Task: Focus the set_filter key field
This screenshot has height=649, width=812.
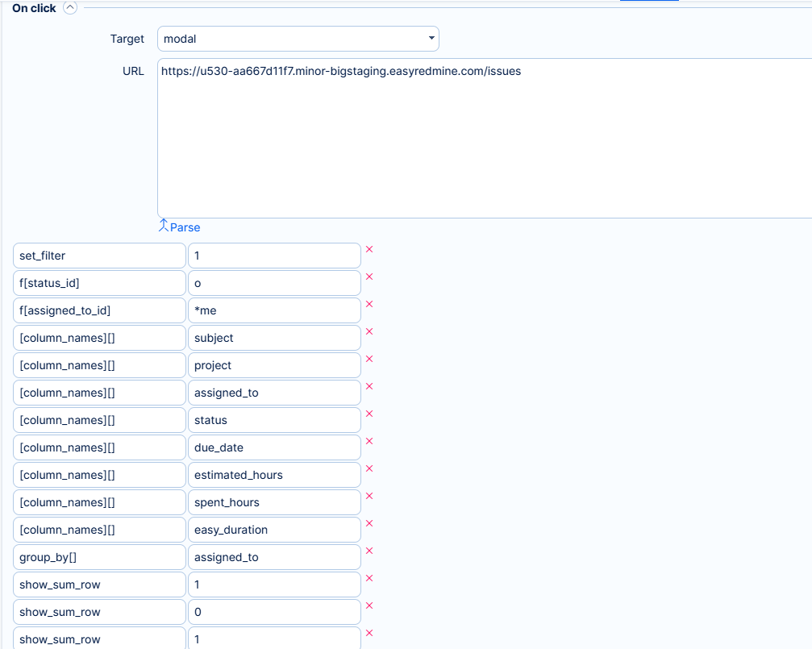Action: (x=99, y=256)
